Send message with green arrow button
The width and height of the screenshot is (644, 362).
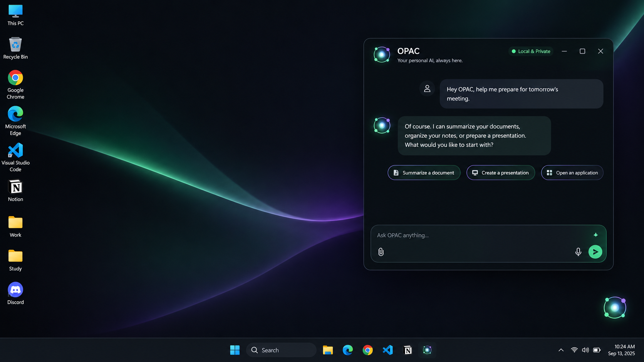(595, 252)
